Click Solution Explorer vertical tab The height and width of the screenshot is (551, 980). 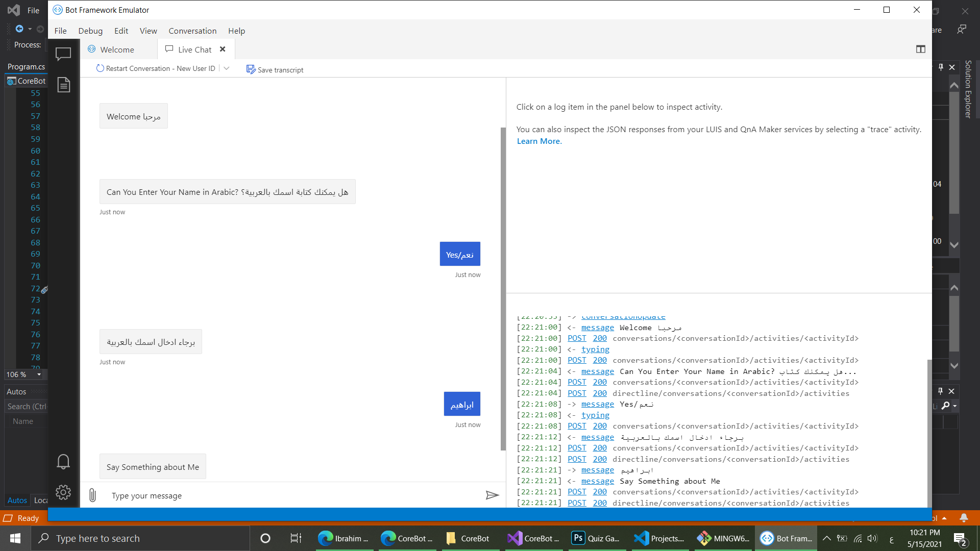[968, 89]
